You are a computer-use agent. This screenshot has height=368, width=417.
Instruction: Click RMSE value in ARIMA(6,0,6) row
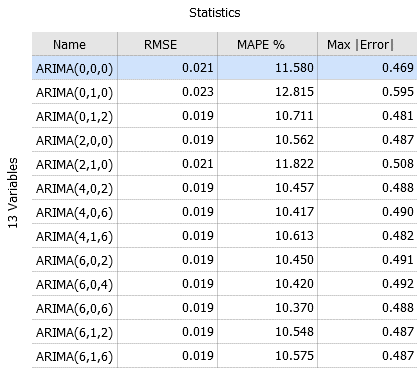tap(198, 308)
